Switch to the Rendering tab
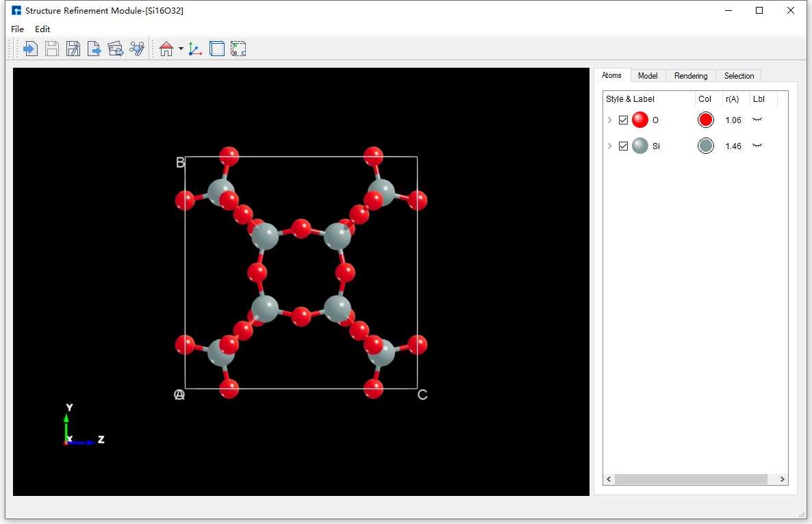The height and width of the screenshot is (524, 812). pyautogui.click(x=690, y=75)
